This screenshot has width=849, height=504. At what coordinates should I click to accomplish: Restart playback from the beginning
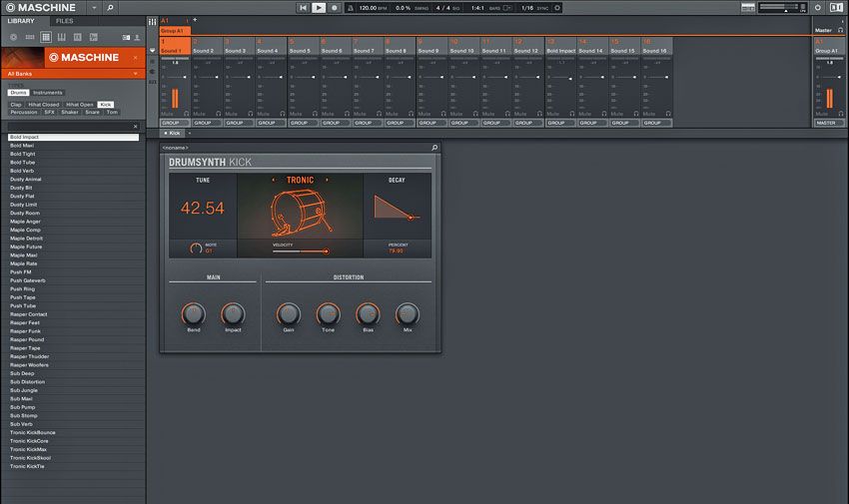coord(303,8)
